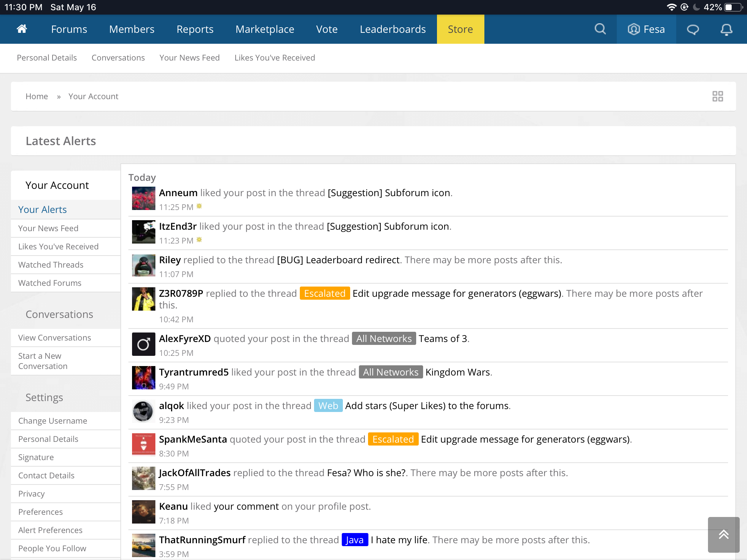Image resolution: width=747 pixels, height=560 pixels.
Task: Open the Fesa account menu
Action: 646,29
